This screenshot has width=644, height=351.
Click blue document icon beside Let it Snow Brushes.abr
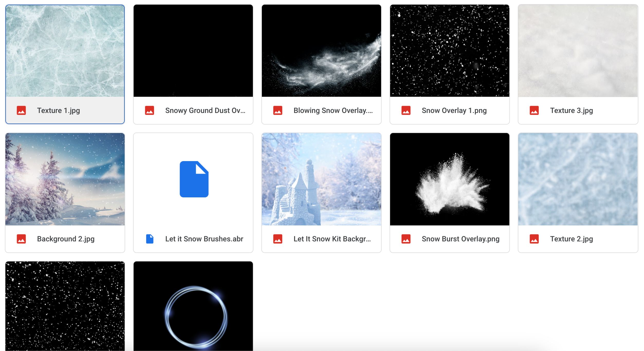pos(150,239)
